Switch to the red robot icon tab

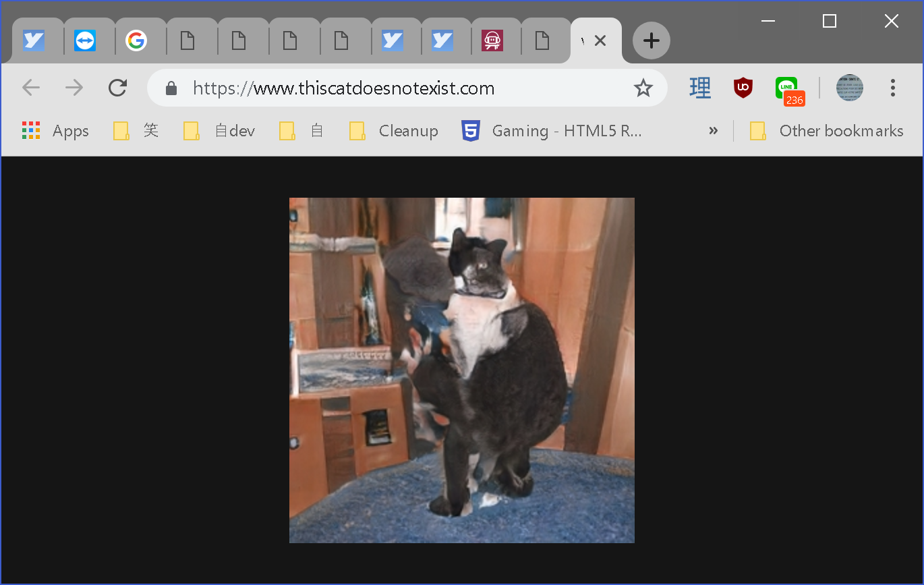[x=492, y=41]
